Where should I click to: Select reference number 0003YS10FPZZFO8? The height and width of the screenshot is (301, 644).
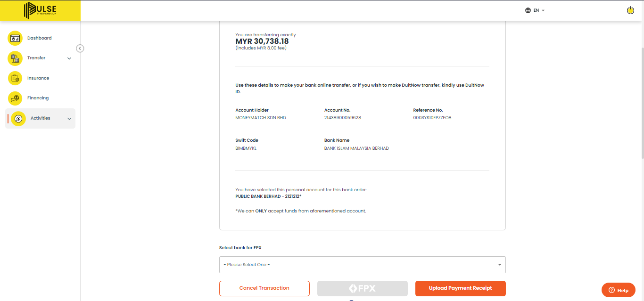(x=432, y=118)
